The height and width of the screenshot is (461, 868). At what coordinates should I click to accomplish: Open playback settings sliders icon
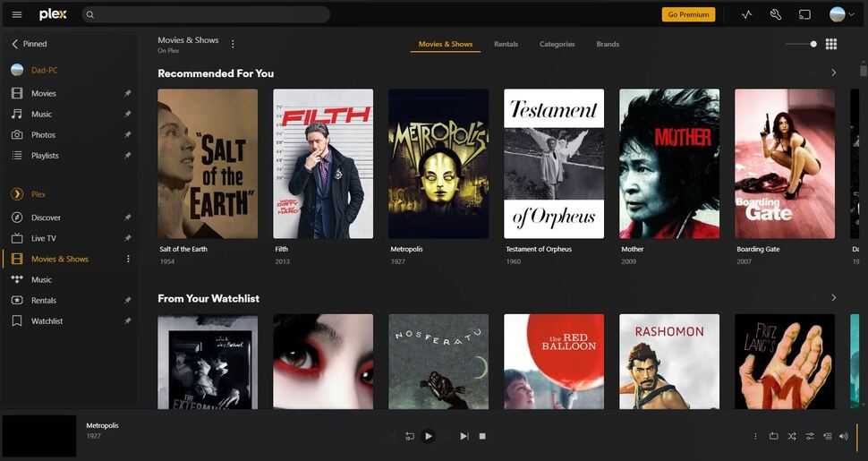(809, 436)
